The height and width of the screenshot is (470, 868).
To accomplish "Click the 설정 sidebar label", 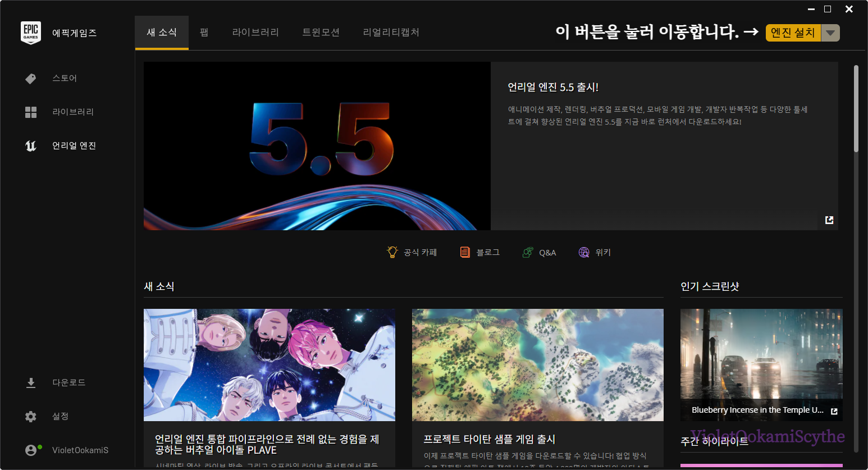I will (61, 417).
